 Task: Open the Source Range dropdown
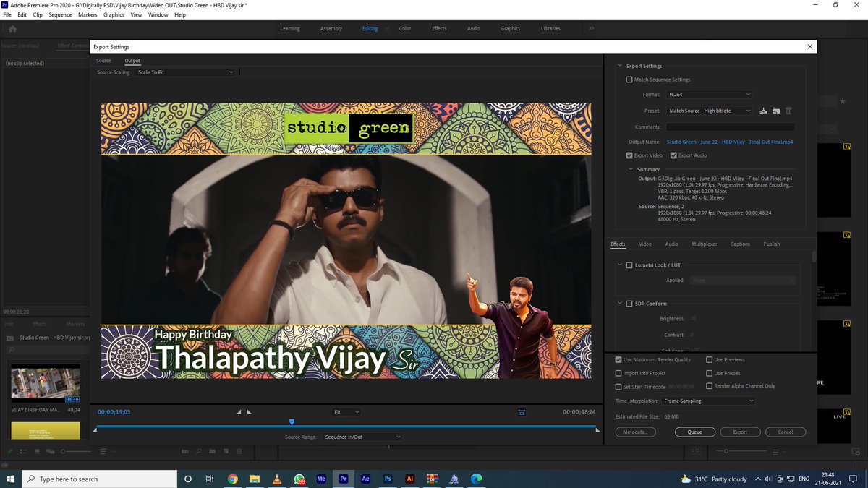coord(362,437)
